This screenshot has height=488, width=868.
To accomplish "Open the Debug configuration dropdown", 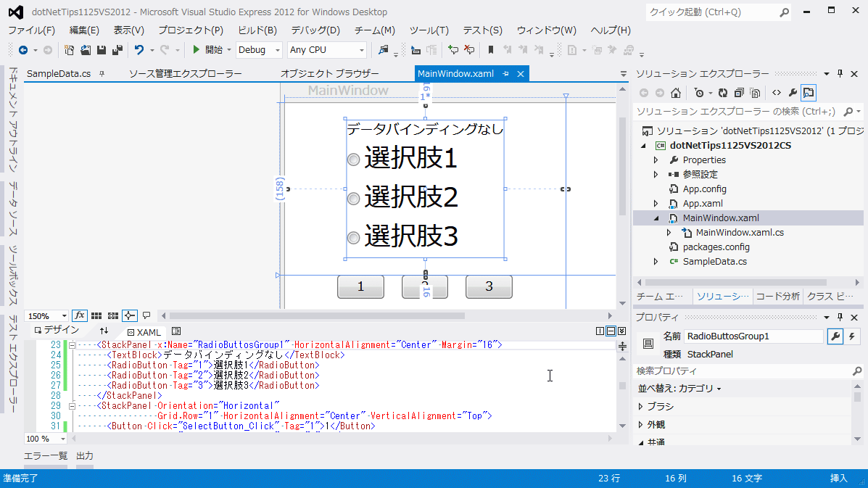I will point(259,50).
